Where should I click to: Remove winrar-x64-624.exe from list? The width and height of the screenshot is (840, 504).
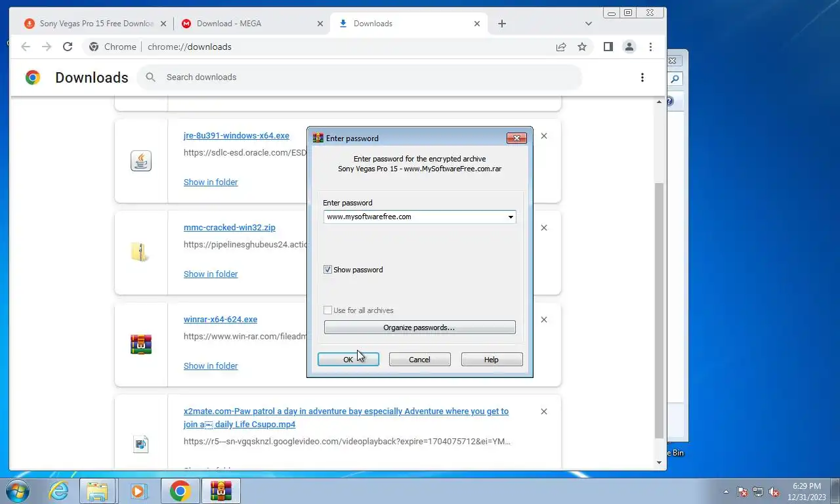(543, 320)
